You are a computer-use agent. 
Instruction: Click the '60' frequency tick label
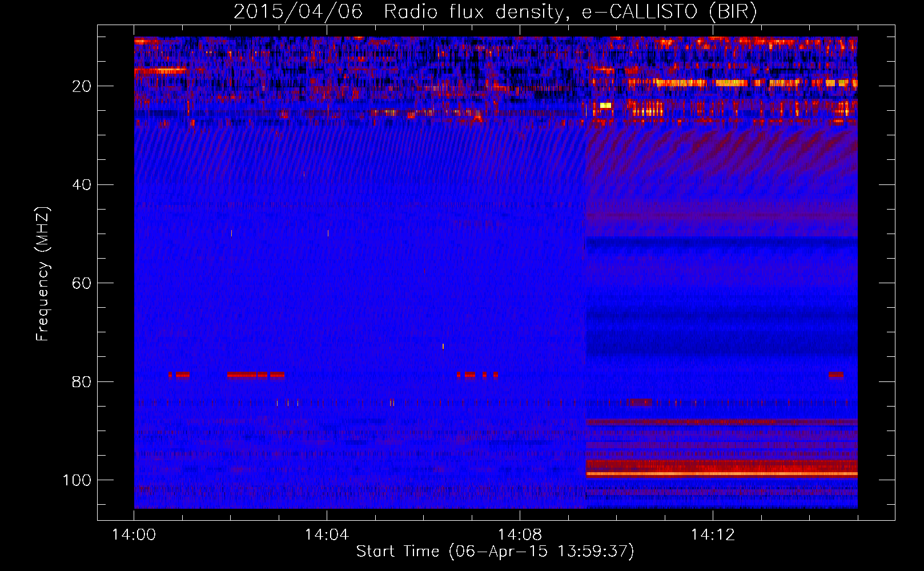(82, 283)
